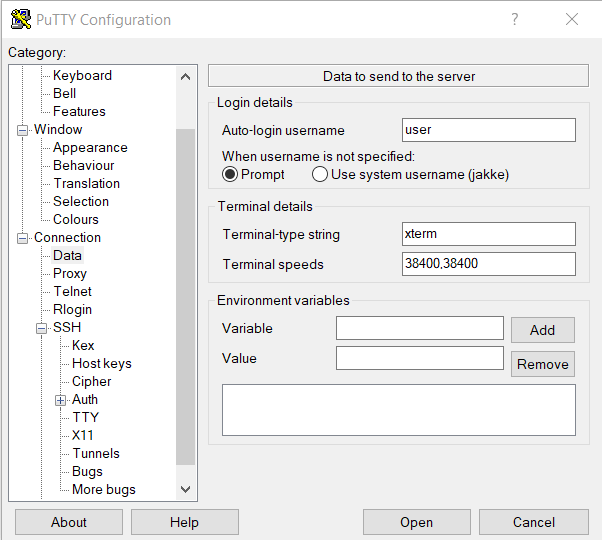Collapse the Window tree node

click(23, 130)
